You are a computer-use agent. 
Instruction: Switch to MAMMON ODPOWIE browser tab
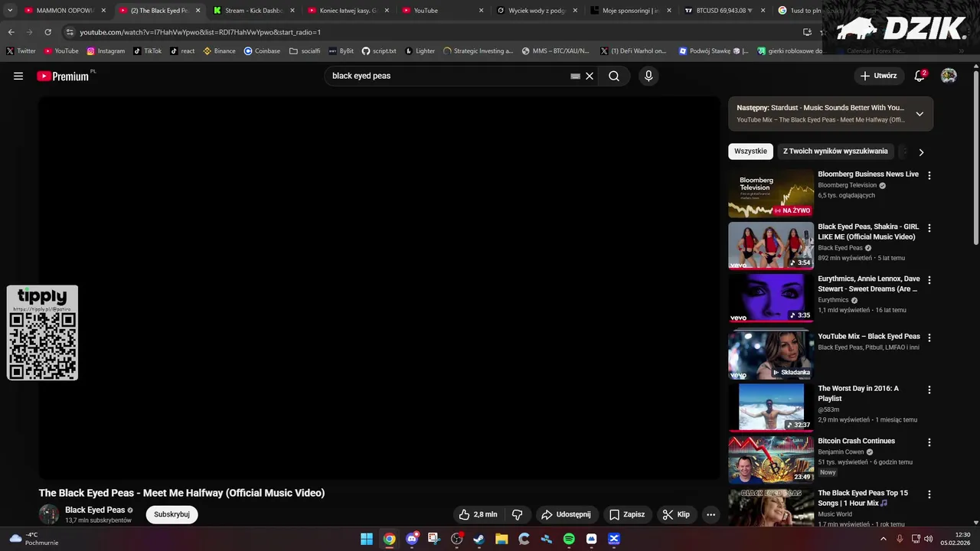(x=65, y=11)
